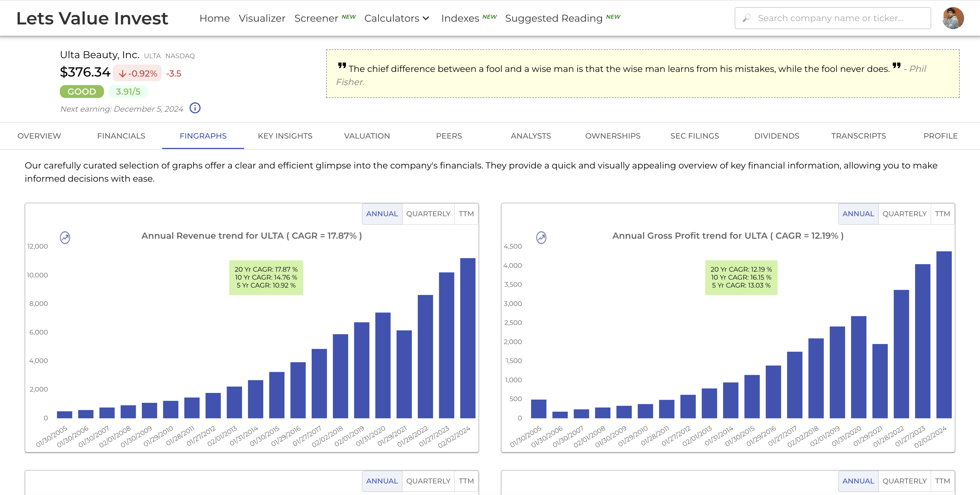Click the Lets Value Invest logo
The height and width of the screenshot is (495, 980).
(92, 18)
